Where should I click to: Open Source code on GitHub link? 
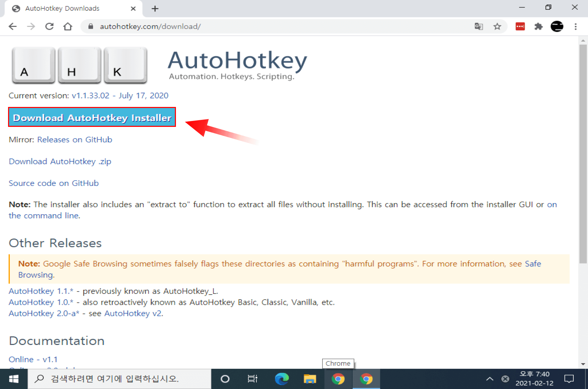tap(54, 183)
